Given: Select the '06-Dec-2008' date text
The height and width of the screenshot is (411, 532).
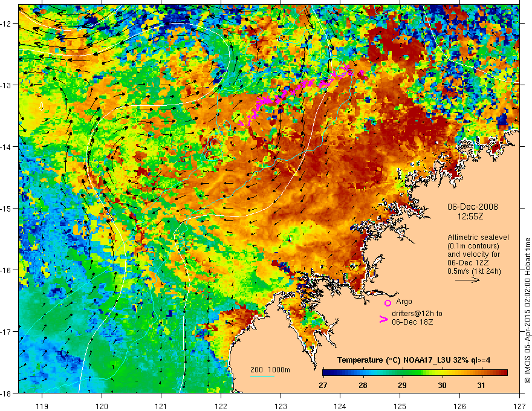Looking at the screenshot, I should pos(473,207).
